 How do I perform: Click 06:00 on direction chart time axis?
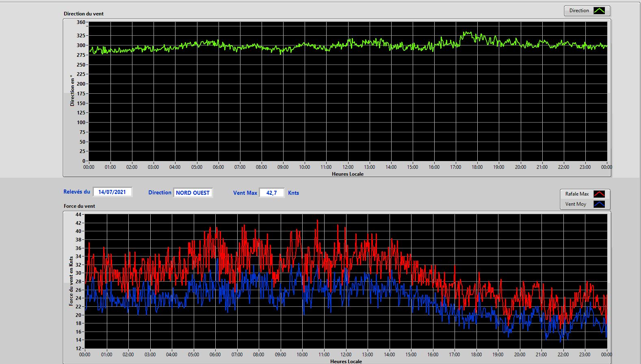coord(218,167)
